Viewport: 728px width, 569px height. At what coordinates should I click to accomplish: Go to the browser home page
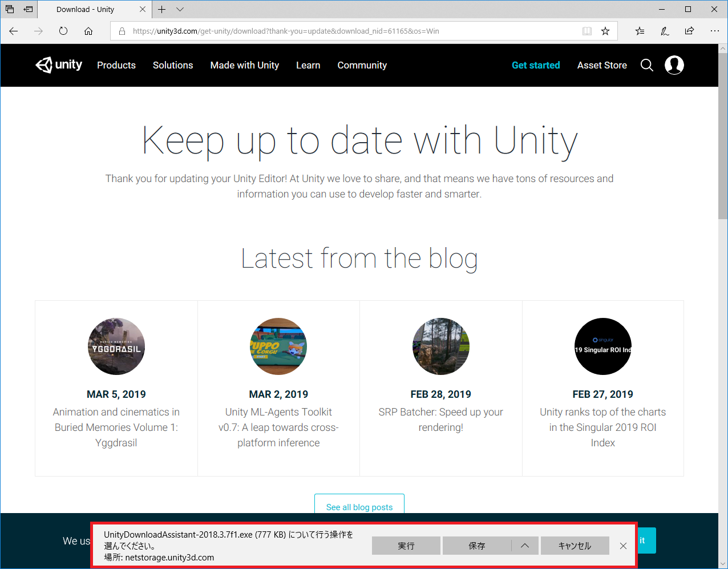coord(88,31)
